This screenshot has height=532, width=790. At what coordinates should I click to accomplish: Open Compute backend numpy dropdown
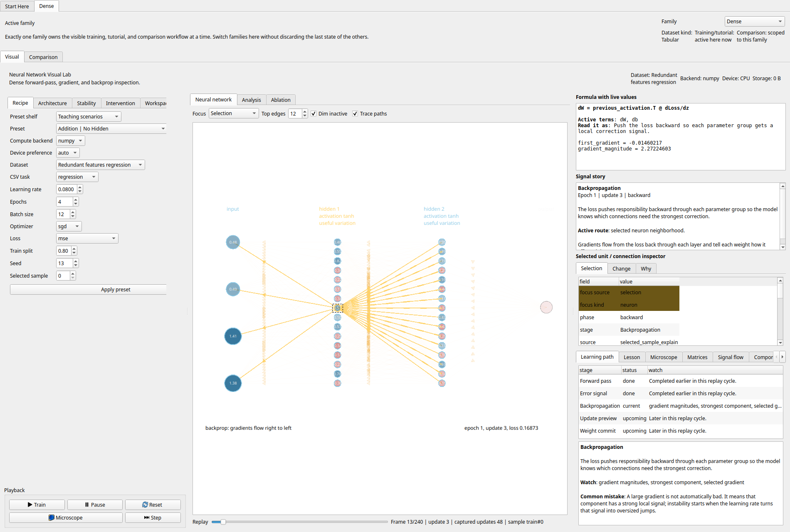click(70, 140)
